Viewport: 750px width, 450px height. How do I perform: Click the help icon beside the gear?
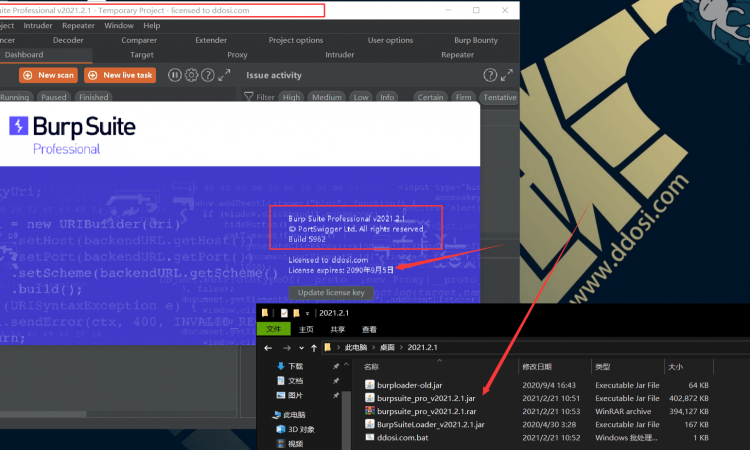(x=208, y=75)
